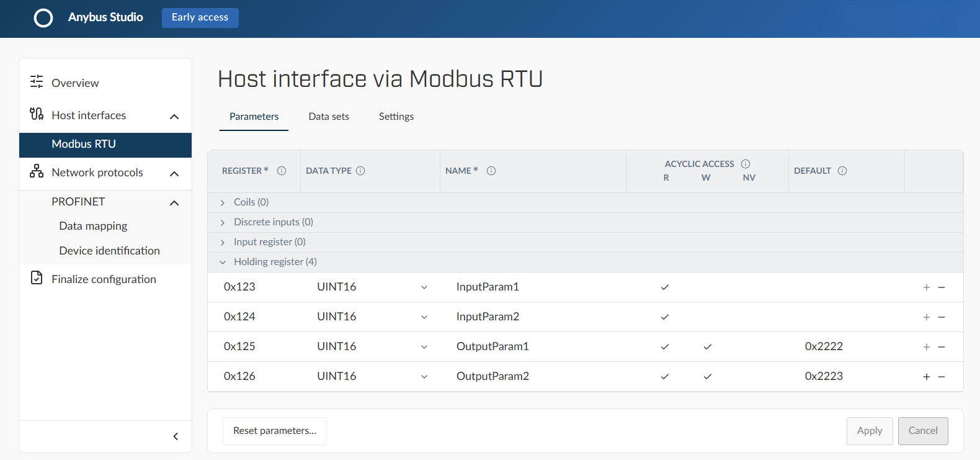The width and height of the screenshot is (980, 460).
Task: Remove the InputParam2 row with minus
Action: pyautogui.click(x=942, y=317)
